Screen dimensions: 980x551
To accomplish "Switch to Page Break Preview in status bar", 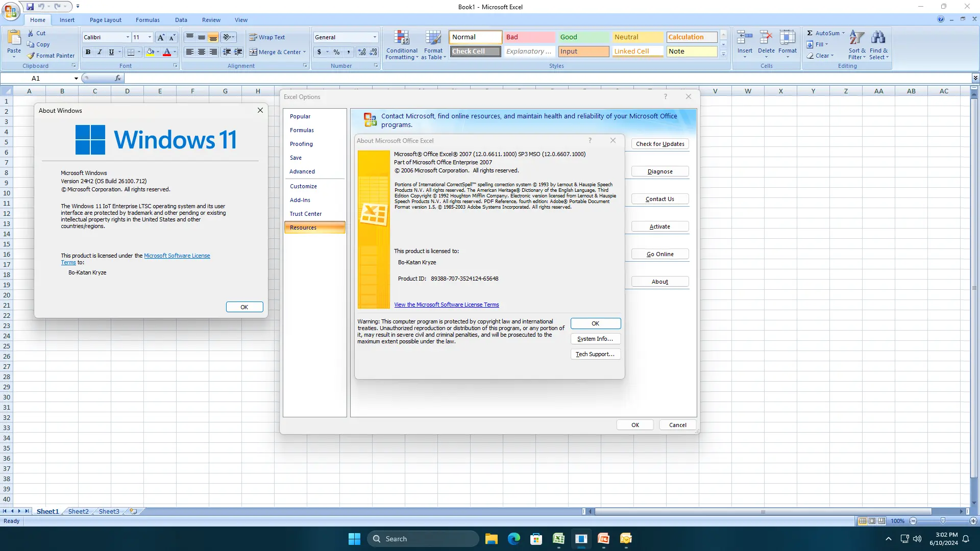I will click(x=881, y=521).
